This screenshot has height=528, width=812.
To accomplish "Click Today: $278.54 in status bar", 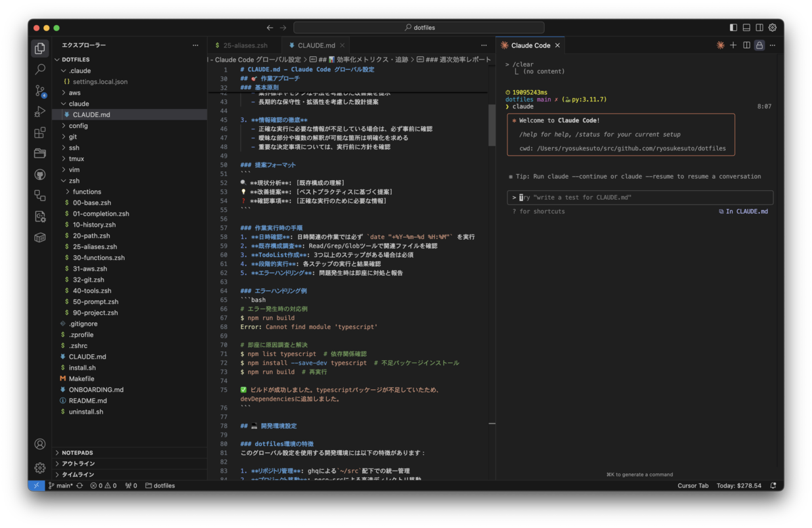I will (x=739, y=485).
